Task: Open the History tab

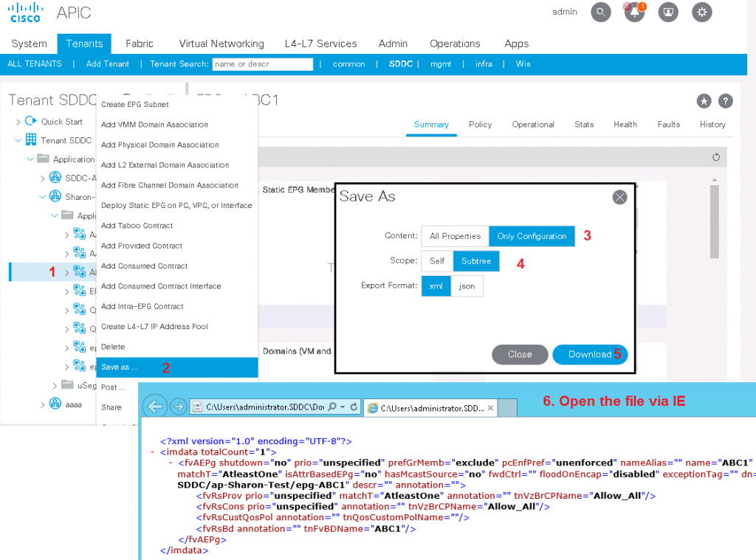Action: point(712,125)
